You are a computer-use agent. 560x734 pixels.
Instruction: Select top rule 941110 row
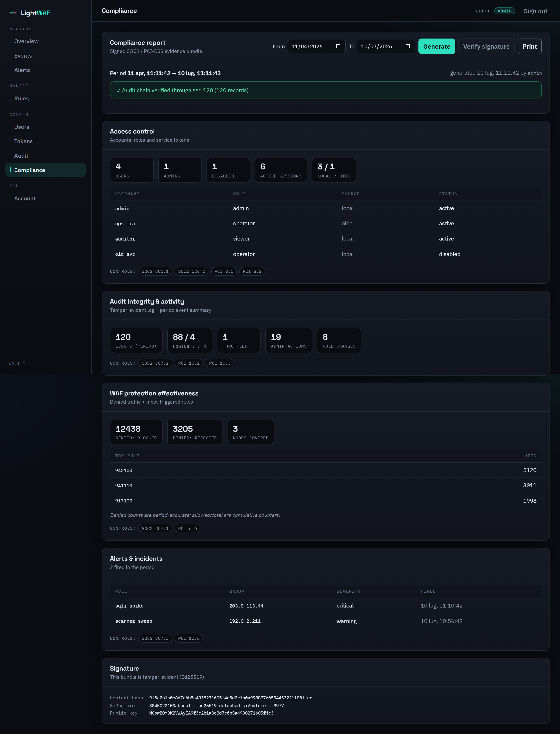click(x=326, y=486)
